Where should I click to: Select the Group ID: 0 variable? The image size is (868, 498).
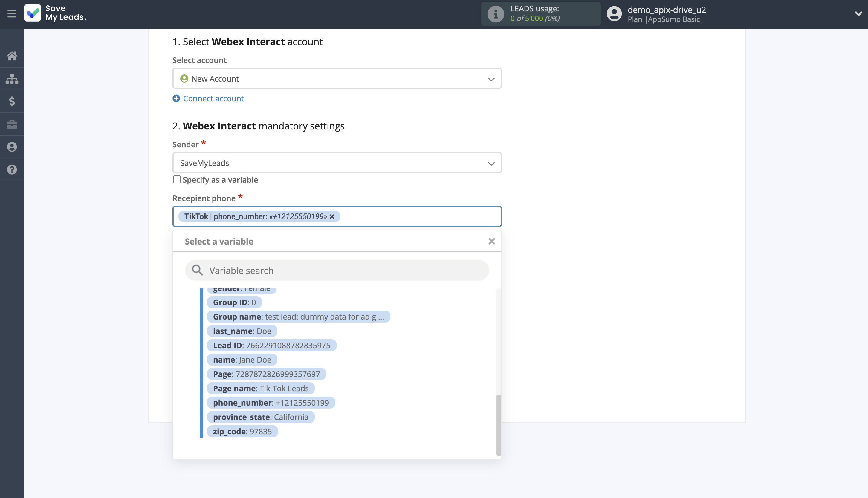coord(234,303)
